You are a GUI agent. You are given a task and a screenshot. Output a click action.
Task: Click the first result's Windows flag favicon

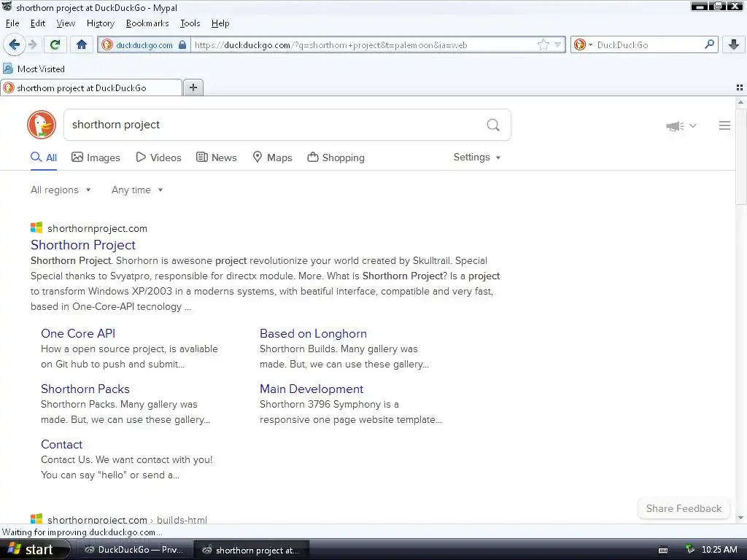tap(36, 227)
